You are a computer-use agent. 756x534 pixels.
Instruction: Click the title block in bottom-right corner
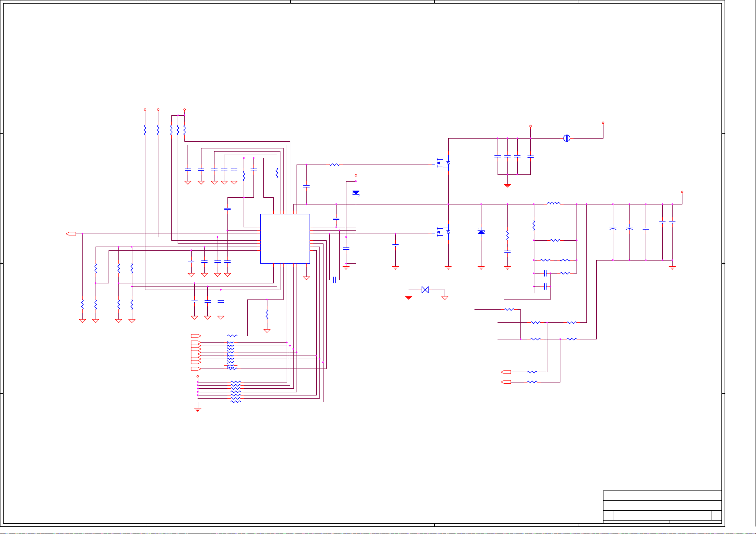click(x=662, y=507)
